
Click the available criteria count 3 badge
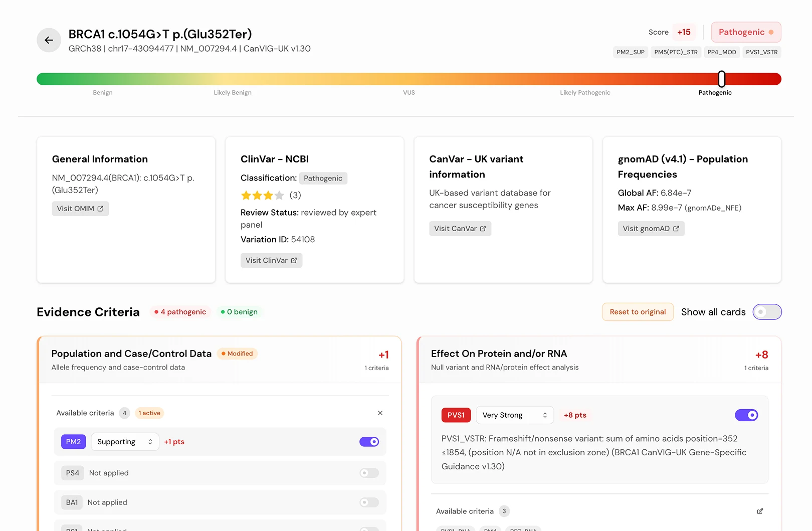(504, 511)
